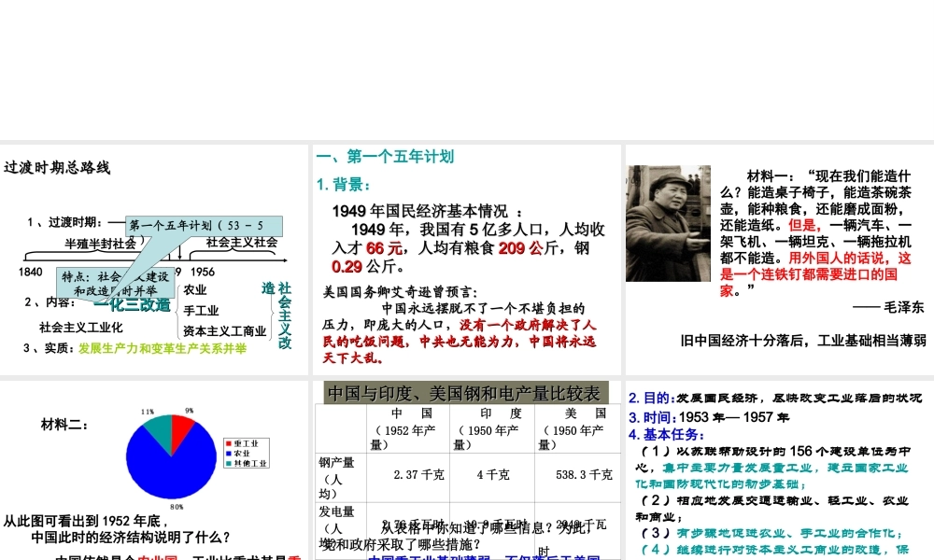Image resolution: width=934 pixels, height=560 pixels.
Task: Open the 过渡时期总路线 slide thumbnail
Action: [x=154, y=259]
